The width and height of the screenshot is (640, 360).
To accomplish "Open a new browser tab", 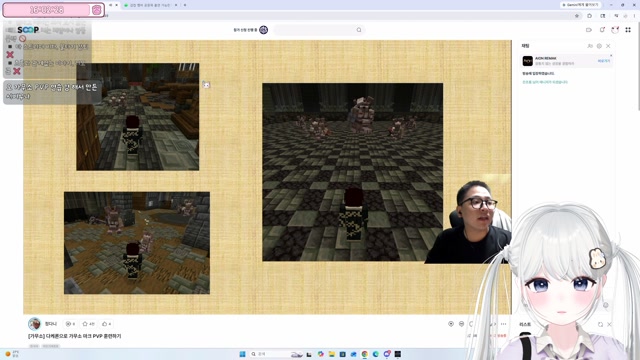I will point(185,5).
